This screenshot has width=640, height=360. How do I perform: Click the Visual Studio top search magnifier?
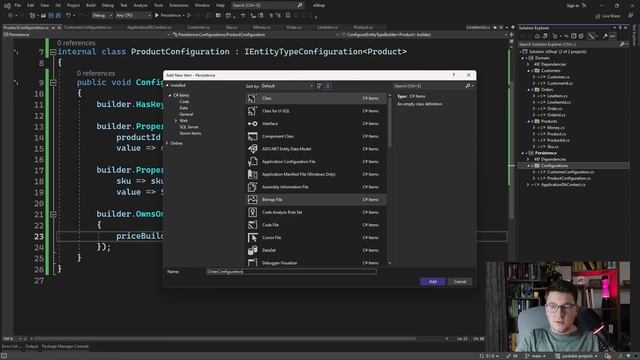click(300, 5)
